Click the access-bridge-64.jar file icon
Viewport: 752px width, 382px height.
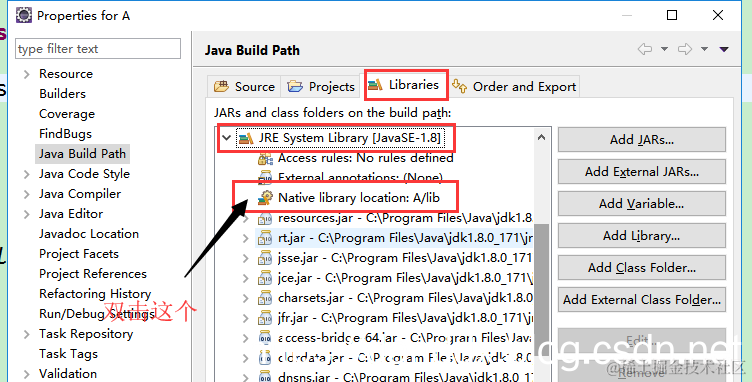265,338
